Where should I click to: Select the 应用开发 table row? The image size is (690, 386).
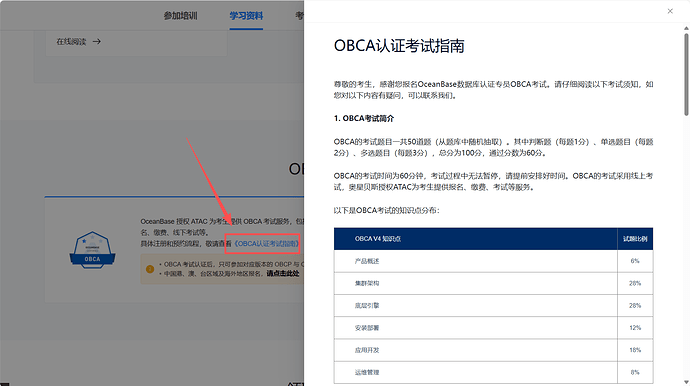point(493,350)
